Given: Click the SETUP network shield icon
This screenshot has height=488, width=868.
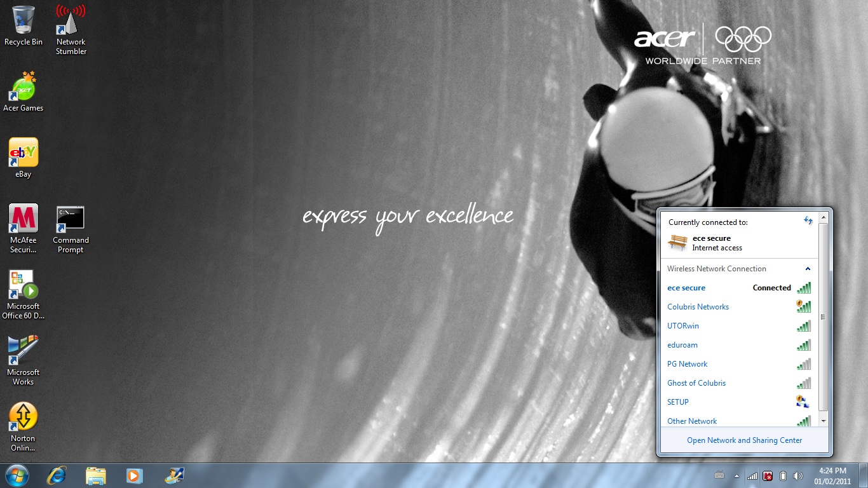Looking at the screenshot, I should [803, 402].
